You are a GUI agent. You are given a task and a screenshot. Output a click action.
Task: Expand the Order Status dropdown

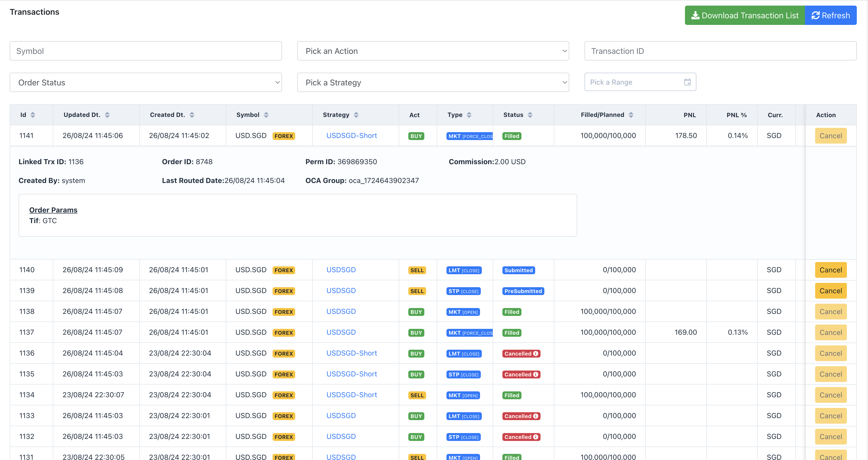147,82
